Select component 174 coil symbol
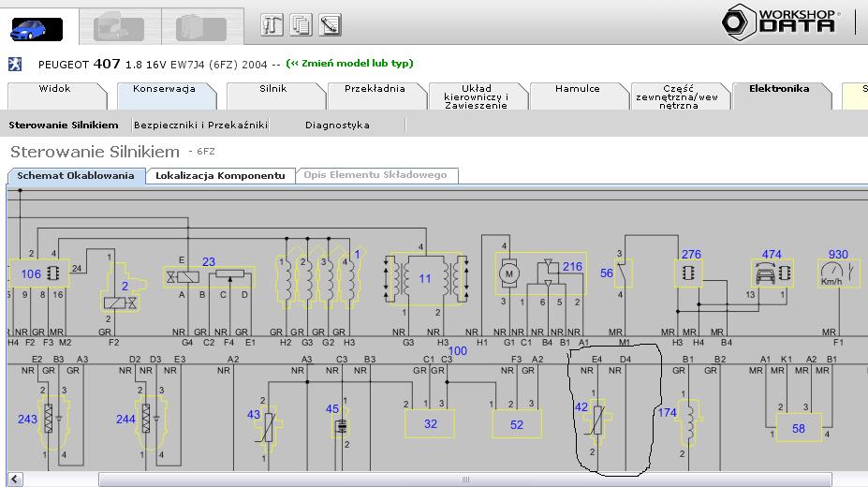The image size is (868, 487). [690, 423]
